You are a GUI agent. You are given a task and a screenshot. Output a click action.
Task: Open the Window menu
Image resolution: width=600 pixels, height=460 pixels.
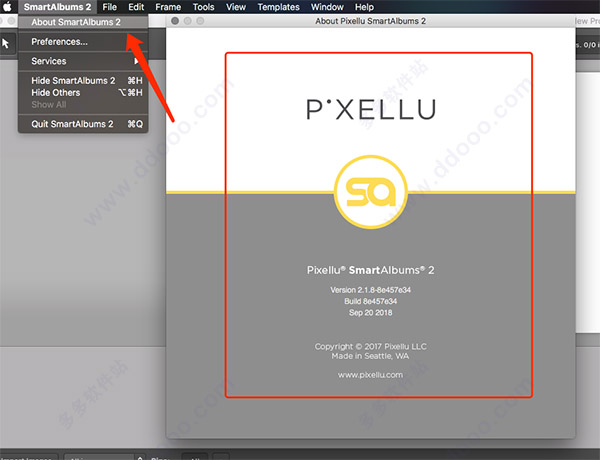(x=327, y=7)
